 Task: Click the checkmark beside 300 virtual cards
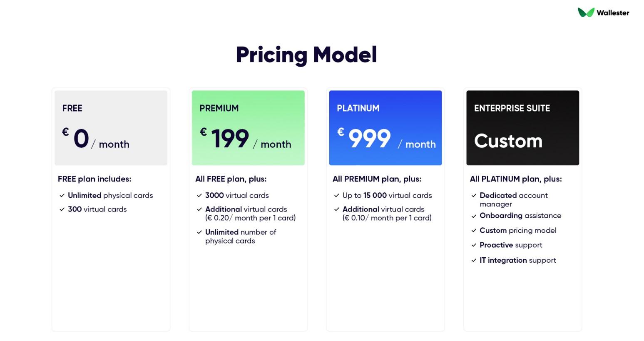pos(62,209)
